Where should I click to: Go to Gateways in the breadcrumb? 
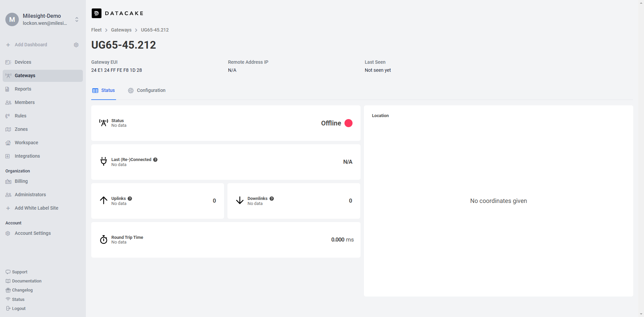(x=121, y=30)
